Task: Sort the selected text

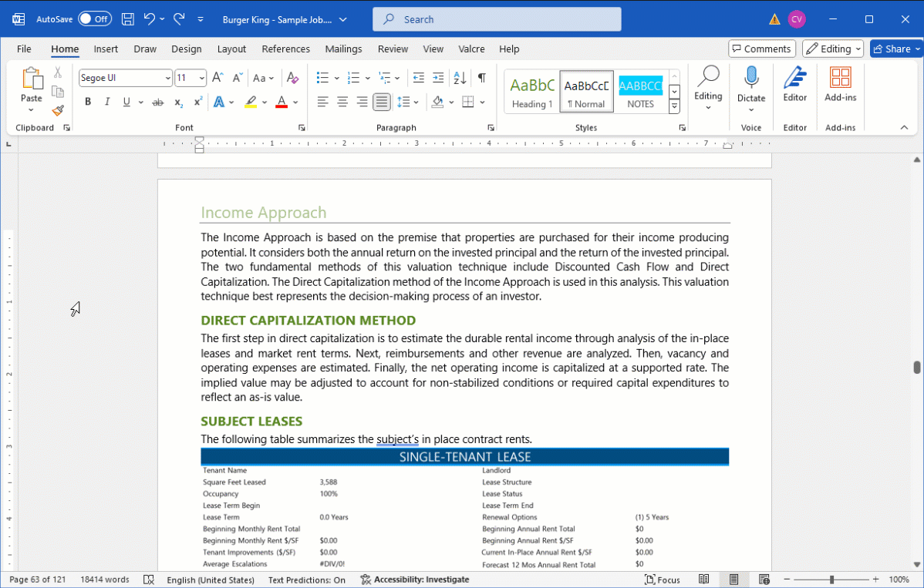Action: point(460,78)
